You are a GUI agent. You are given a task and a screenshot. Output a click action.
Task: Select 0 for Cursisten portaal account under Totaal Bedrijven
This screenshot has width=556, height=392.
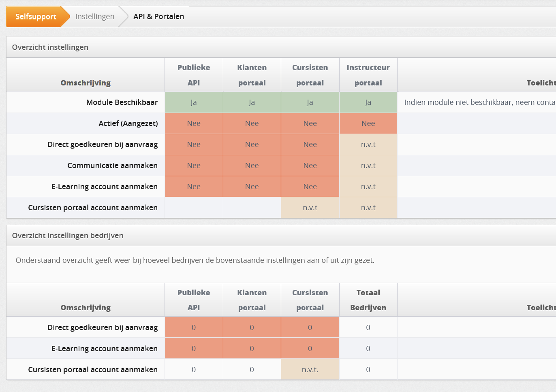(368, 369)
